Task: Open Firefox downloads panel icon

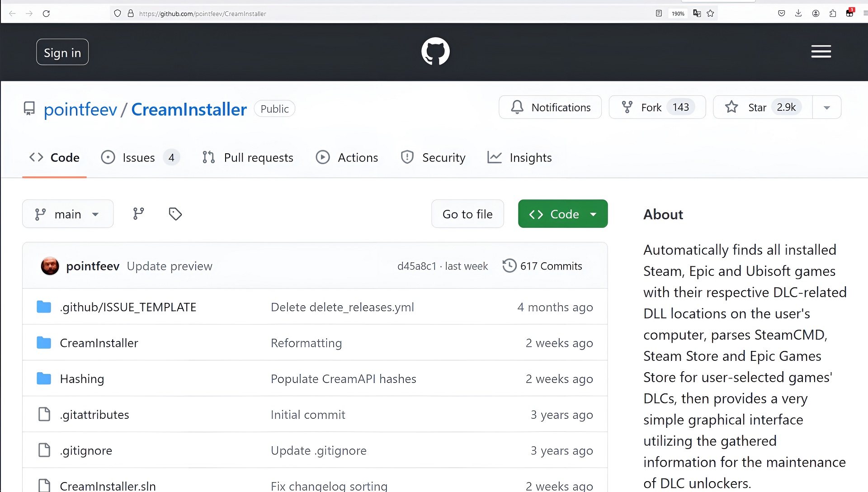Action: click(798, 14)
